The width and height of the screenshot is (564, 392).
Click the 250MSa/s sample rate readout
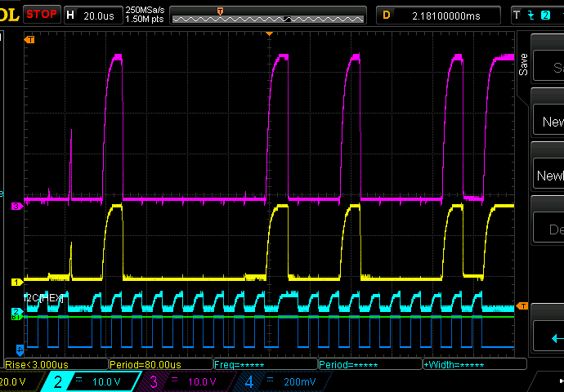pos(145,10)
